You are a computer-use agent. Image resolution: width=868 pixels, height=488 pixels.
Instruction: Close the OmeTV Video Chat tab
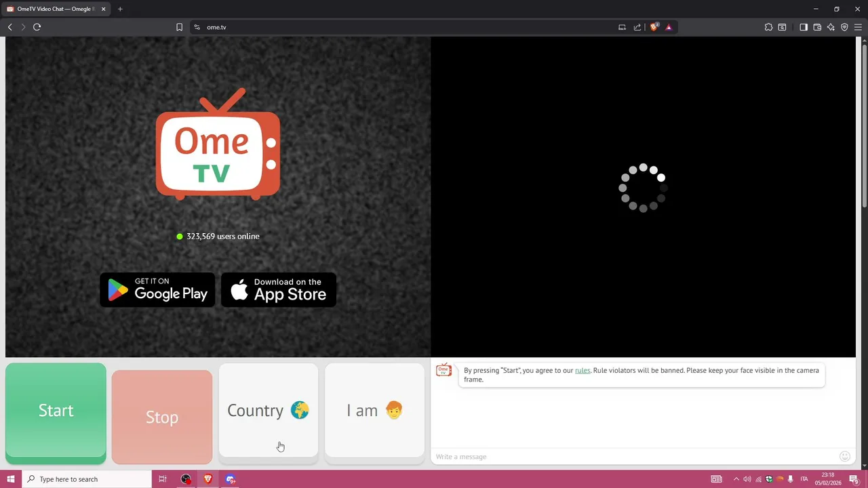click(x=104, y=9)
